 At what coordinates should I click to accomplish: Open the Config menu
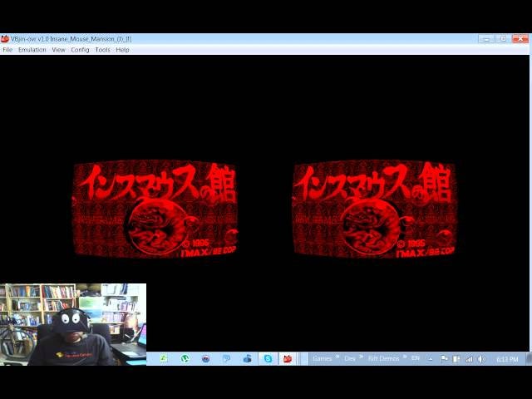click(80, 50)
